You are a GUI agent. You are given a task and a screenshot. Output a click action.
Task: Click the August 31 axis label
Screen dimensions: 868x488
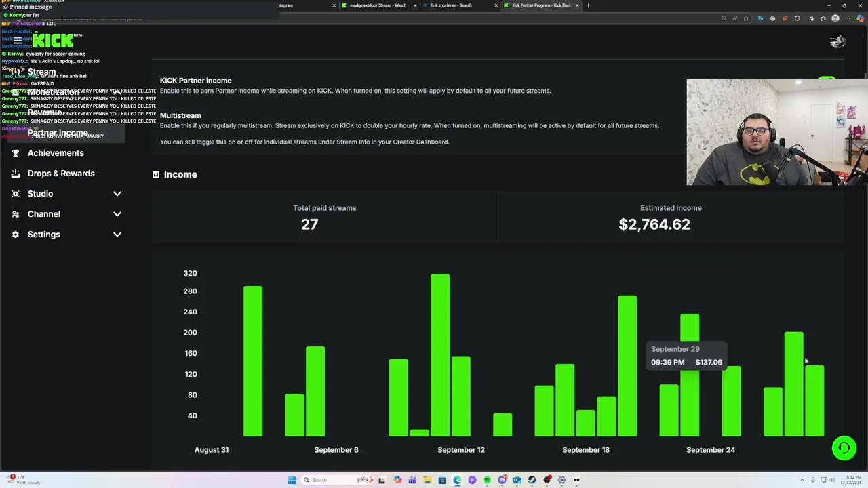[x=212, y=450]
